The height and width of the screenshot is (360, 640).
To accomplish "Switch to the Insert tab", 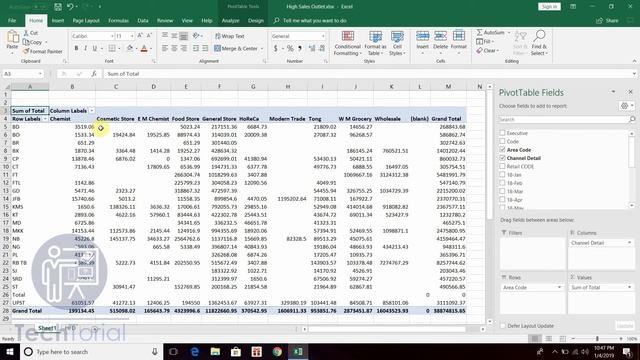I will (58, 20).
